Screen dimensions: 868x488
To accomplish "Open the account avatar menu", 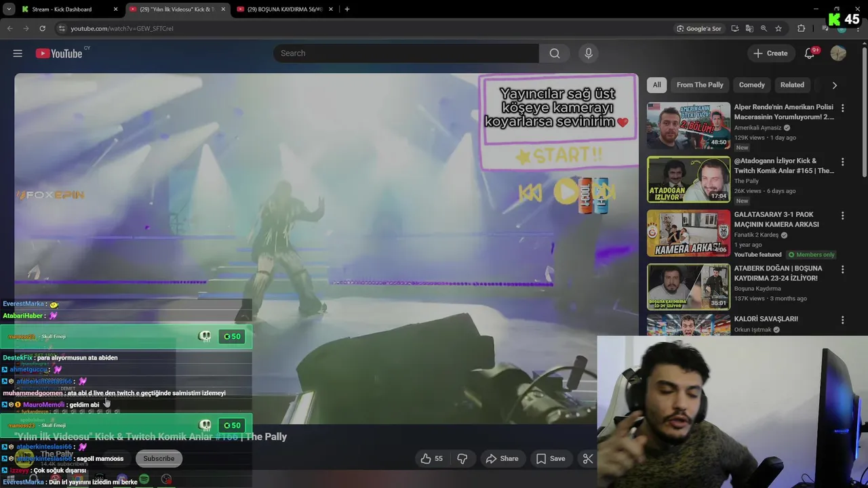I will click(x=838, y=54).
